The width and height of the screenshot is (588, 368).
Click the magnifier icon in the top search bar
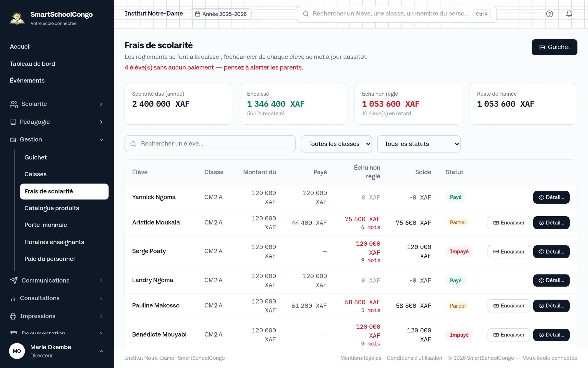306,14
